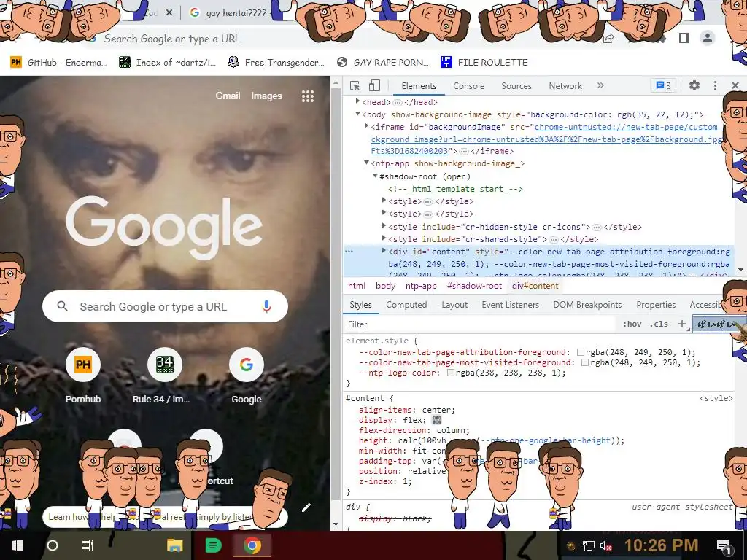Click the muted volume icon in the system tray
Image resolution: width=747 pixels, height=560 pixels.
click(606, 545)
